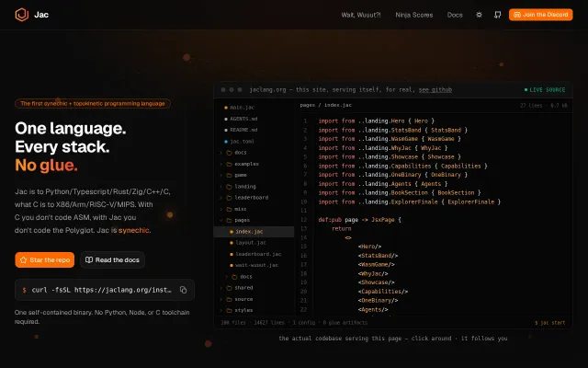Click the Star the repo button
Image resolution: width=588 pixels, height=368 pixels.
(x=45, y=259)
